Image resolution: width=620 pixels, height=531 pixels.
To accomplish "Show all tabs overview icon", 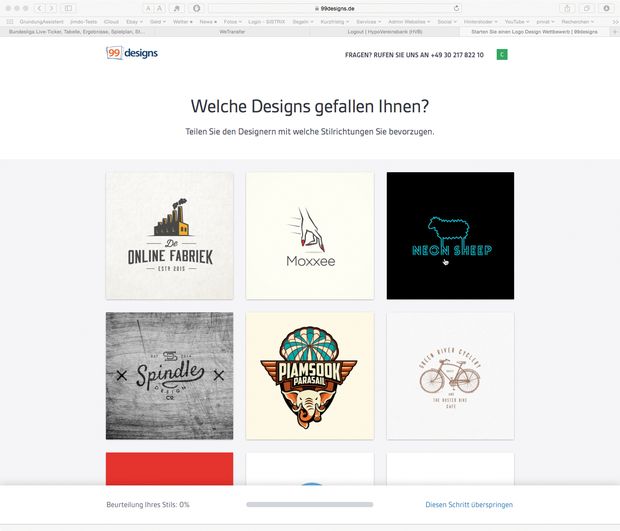I will (587, 8).
